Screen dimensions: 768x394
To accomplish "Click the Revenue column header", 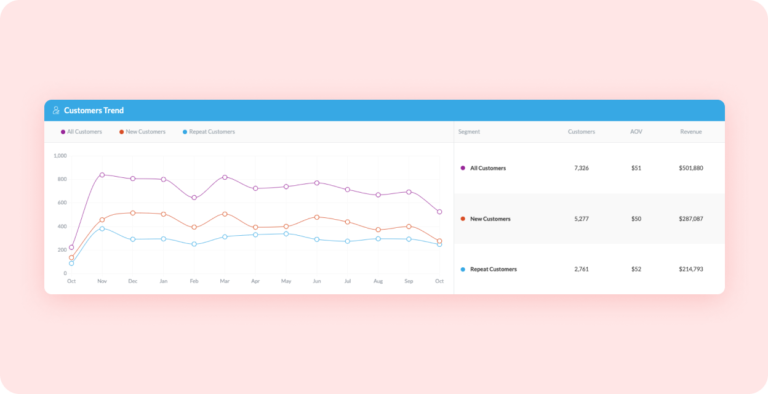I will [x=691, y=132].
